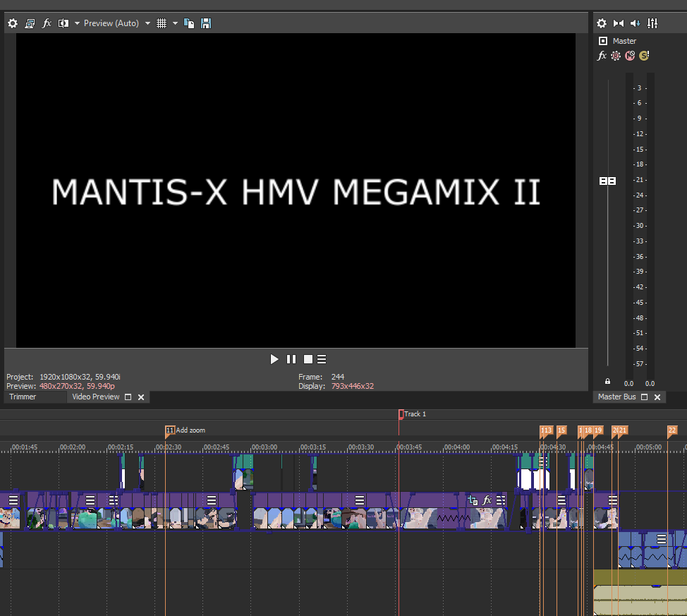Select timeline marker 18
This screenshot has height=616, width=687.
pyautogui.click(x=588, y=430)
